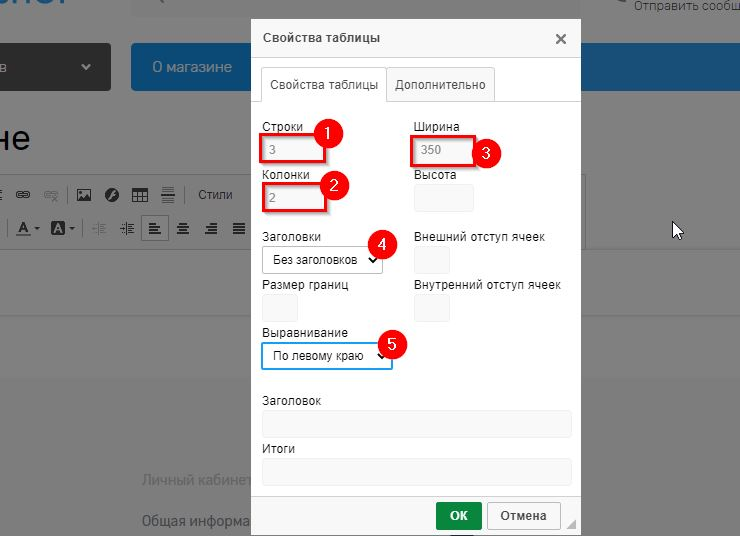Select the align right icon
Image resolution: width=740 pixels, height=536 pixels.
211,228
